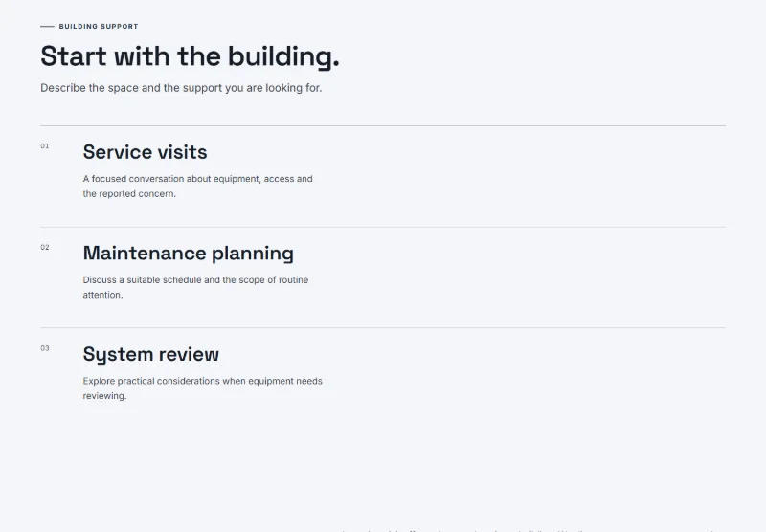The height and width of the screenshot is (532, 766).
Task: Click the 'A focused conversation about equipment' description
Action: [198, 186]
